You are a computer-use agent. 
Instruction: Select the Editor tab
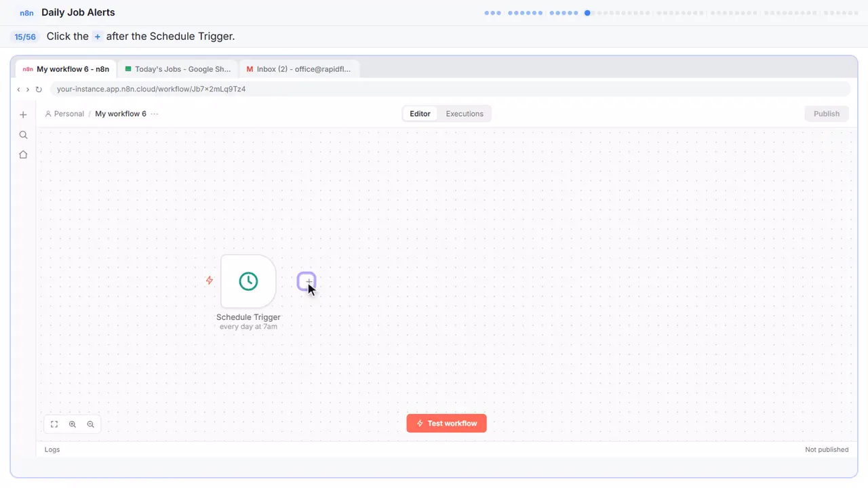pos(420,114)
